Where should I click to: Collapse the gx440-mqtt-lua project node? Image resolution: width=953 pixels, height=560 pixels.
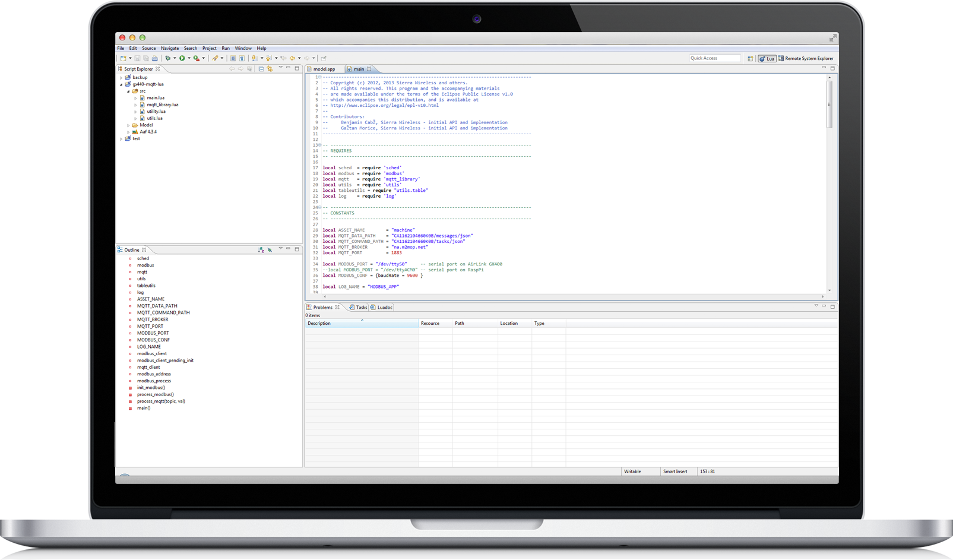(121, 84)
